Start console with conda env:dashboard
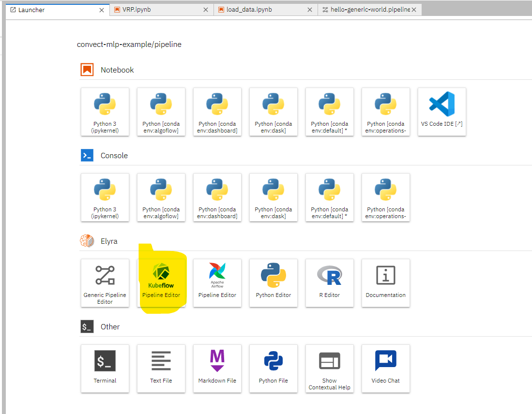 tap(217, 197)
